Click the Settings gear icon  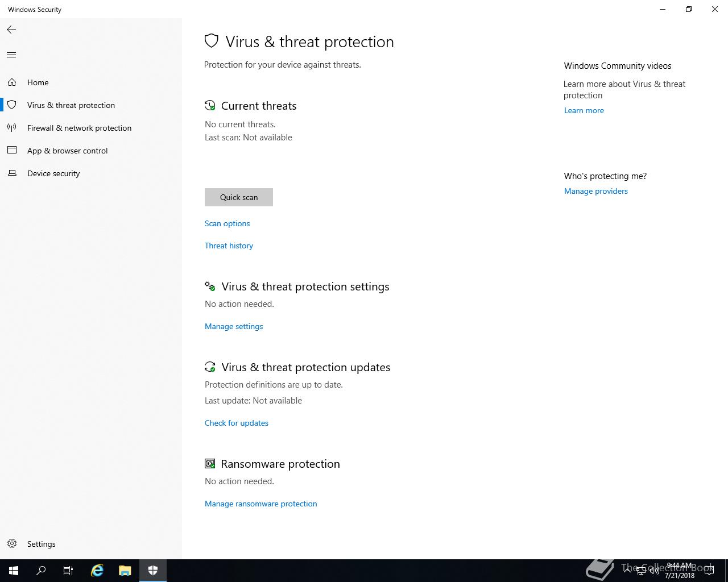point(12,544)
